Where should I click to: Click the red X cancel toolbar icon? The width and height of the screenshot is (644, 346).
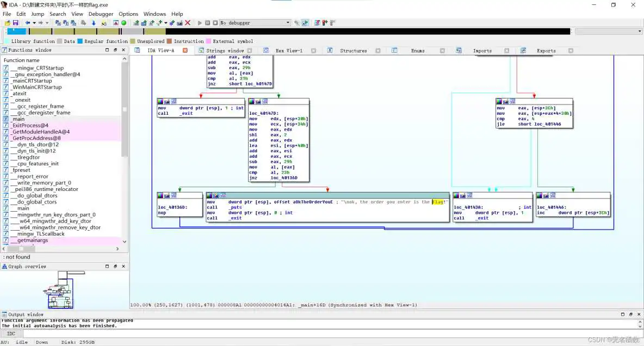coord(188,23)
